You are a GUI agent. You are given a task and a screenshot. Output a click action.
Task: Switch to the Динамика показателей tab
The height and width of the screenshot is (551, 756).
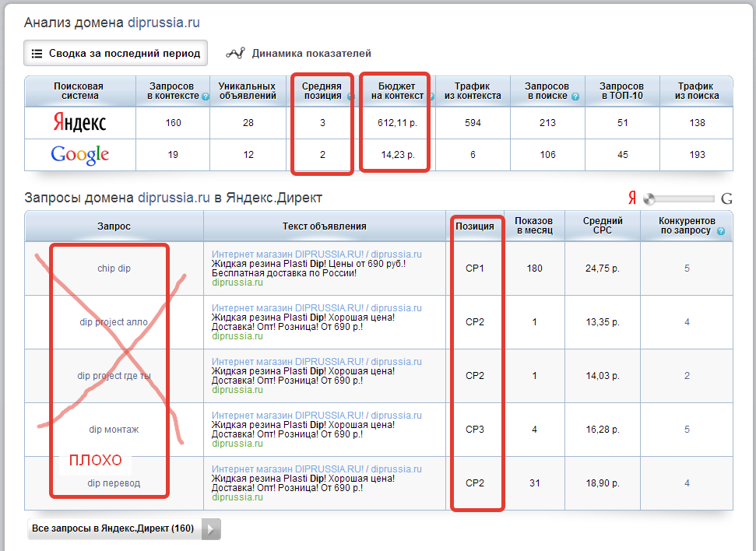(298, 53)
